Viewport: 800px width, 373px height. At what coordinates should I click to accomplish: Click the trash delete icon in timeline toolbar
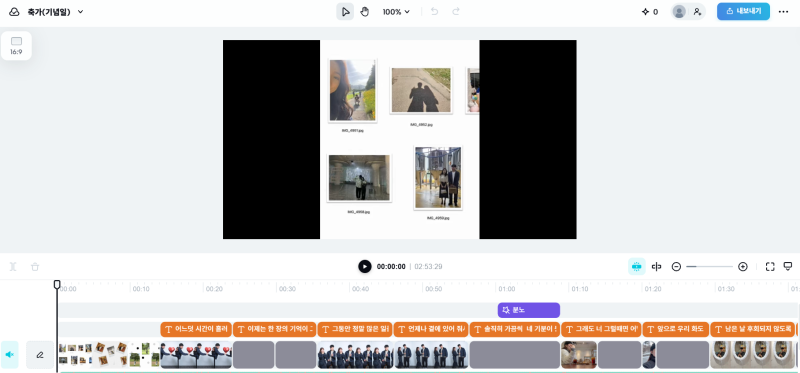[35, 266]
